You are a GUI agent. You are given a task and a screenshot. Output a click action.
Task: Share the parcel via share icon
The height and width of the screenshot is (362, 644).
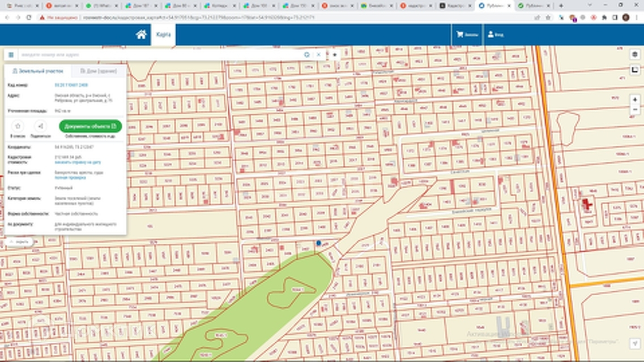coord(40,126)
